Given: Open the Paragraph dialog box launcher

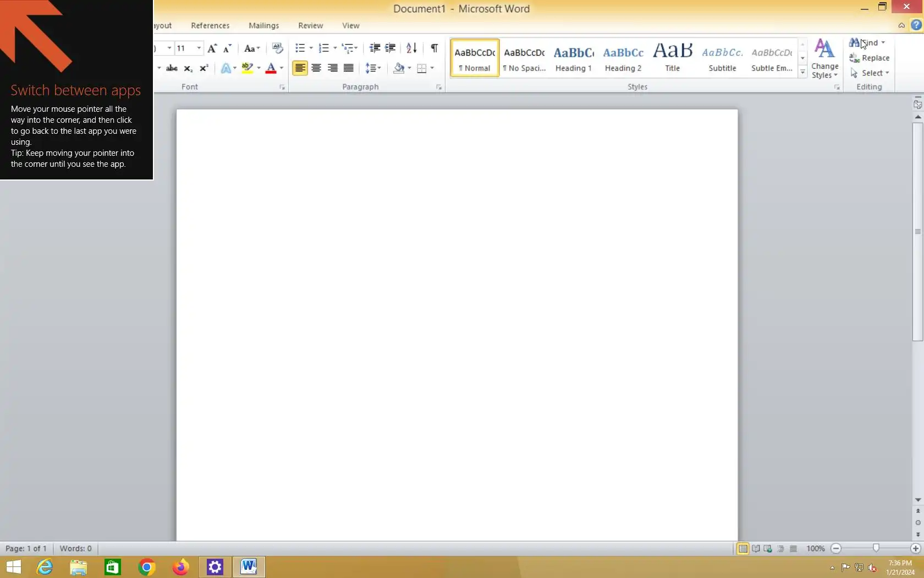Looking at the screenshot, I should (x=439, y=88).
